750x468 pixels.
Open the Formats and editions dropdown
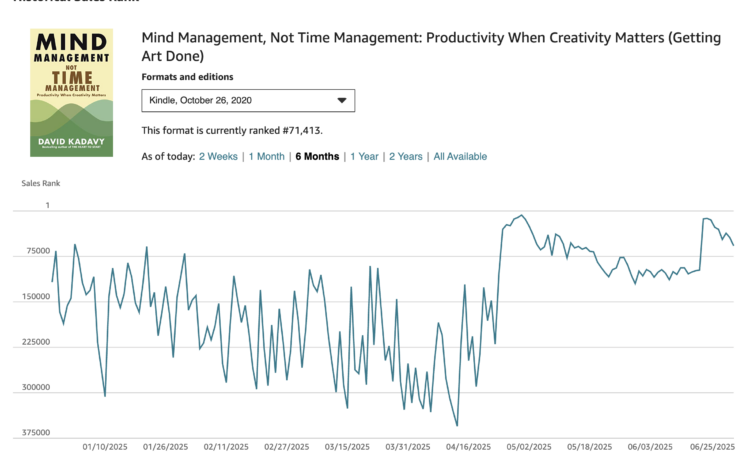click(248, 100)
